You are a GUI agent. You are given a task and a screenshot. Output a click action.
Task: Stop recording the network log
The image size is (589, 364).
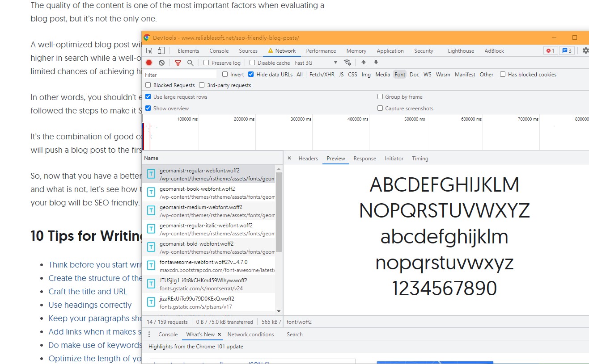[x=149, y=63]
